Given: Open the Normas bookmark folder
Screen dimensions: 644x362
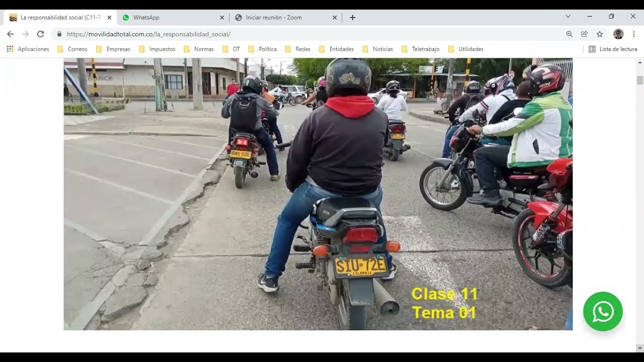Looking at the screenshot, I should 199,49.
